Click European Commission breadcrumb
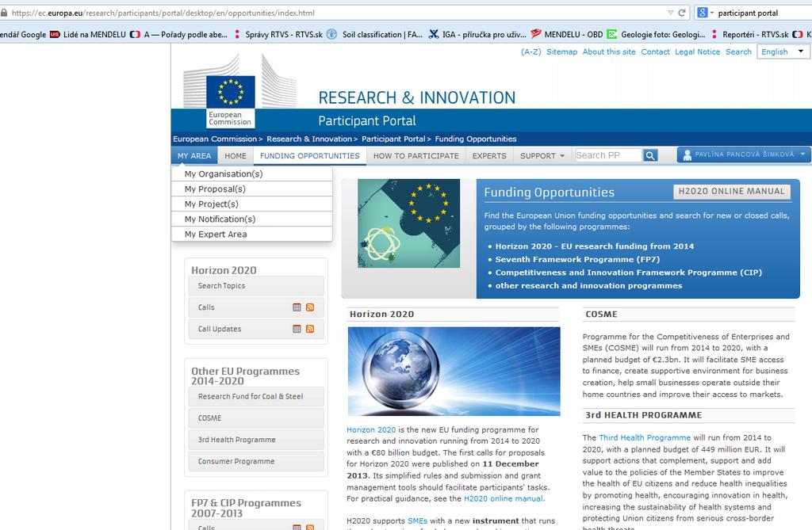Viewport: 812px width, 530px height. [215, 139]
